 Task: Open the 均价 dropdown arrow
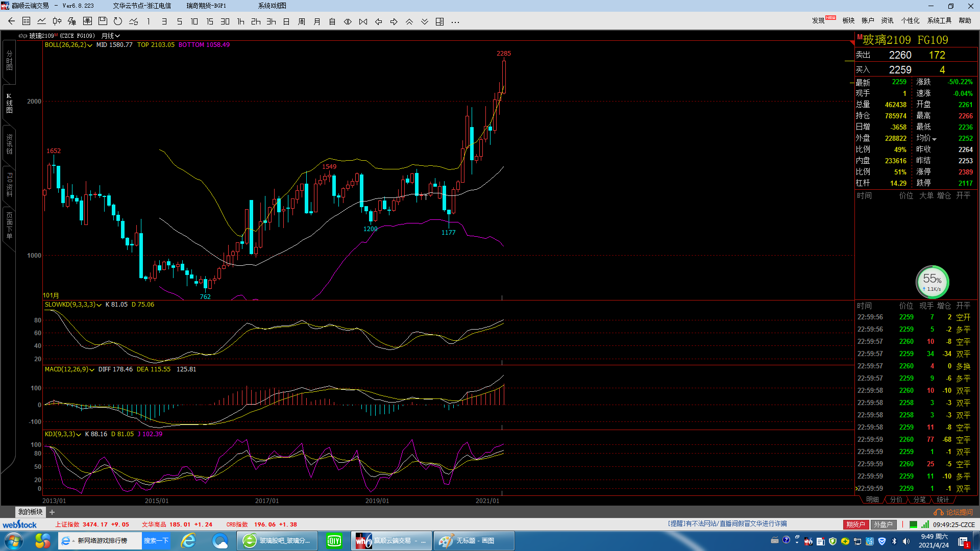coord(935,139)
